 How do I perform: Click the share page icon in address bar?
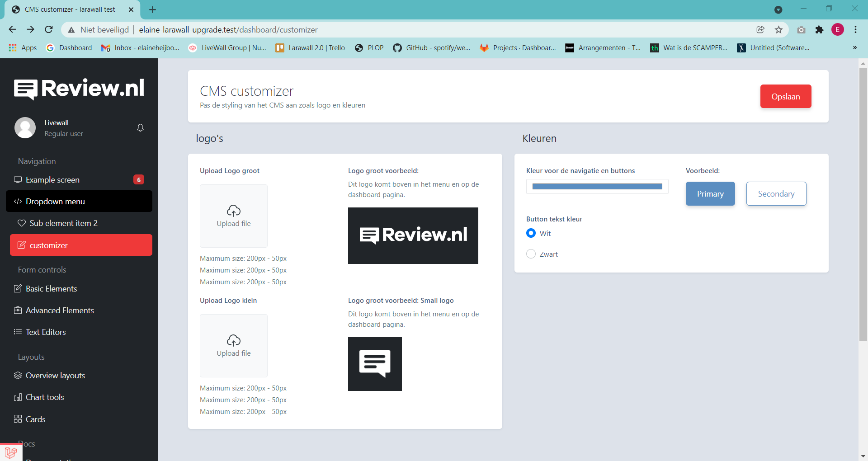click(760, 29)
